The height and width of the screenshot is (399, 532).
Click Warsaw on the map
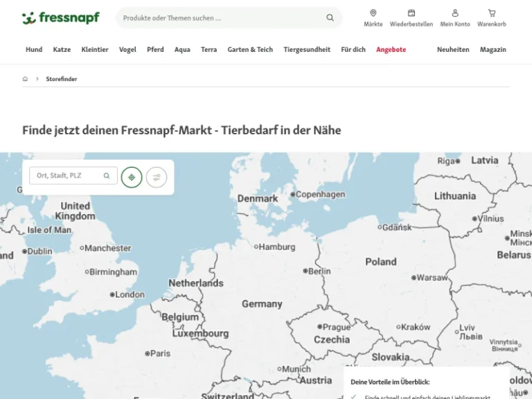429,278
